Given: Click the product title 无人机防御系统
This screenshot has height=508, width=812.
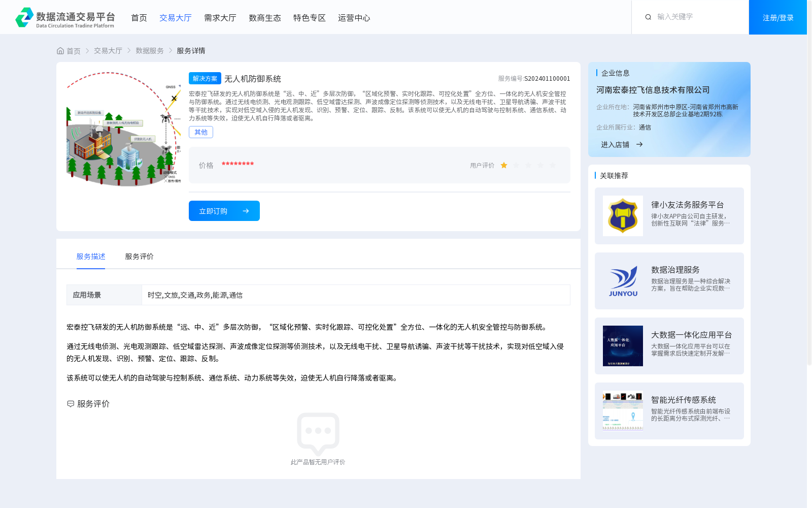Looking at the screenshot, I should click(x=253, y=79).
